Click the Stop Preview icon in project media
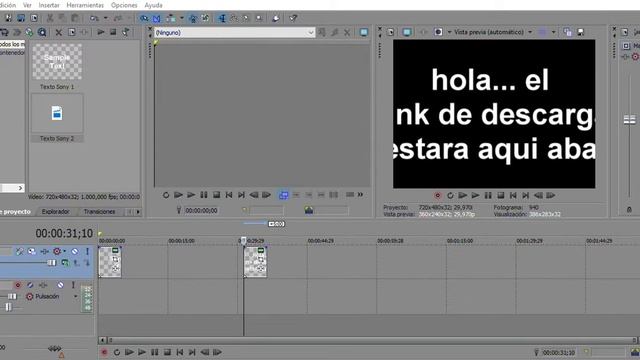This screenshot has width=640, height=360. click(113, 32)
